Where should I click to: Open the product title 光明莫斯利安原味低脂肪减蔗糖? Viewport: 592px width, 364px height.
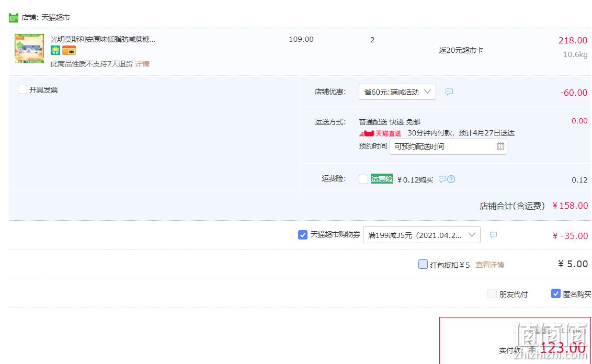coord(103,39)
